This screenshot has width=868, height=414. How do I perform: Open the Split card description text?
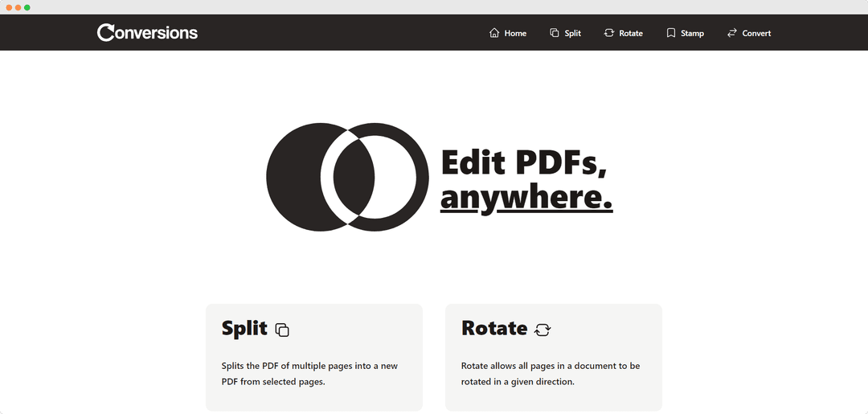[309, 374]
